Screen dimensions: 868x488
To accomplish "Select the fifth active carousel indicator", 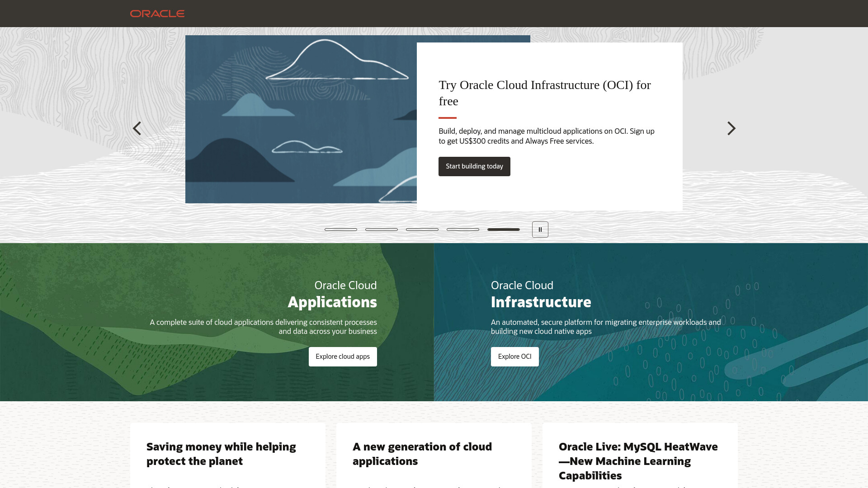I will point(504,230).
